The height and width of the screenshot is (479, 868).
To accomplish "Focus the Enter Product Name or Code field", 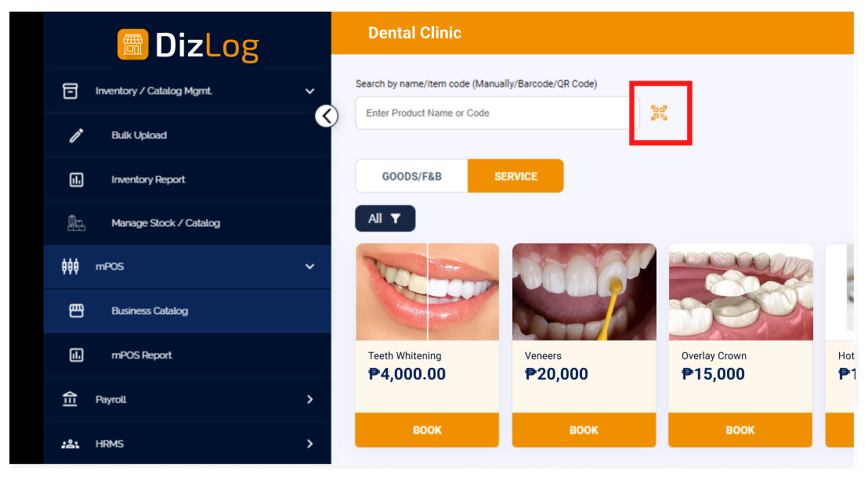I will coord(497,113).
